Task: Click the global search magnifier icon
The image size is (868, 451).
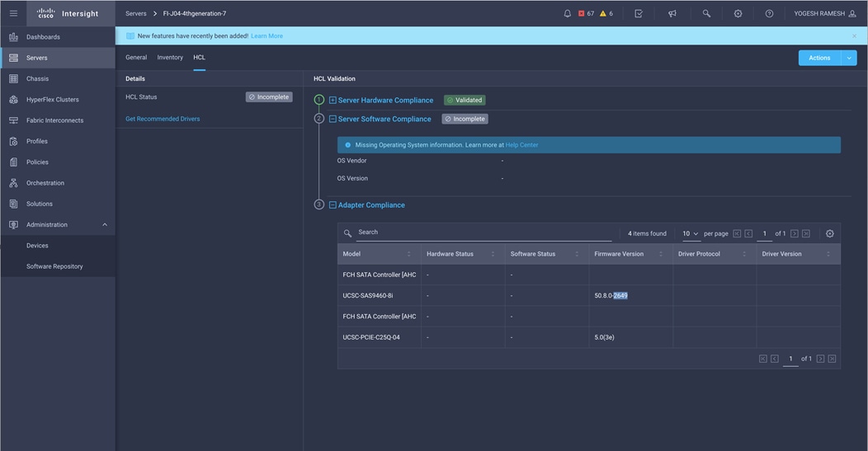Action: click(x=706, y=13)
